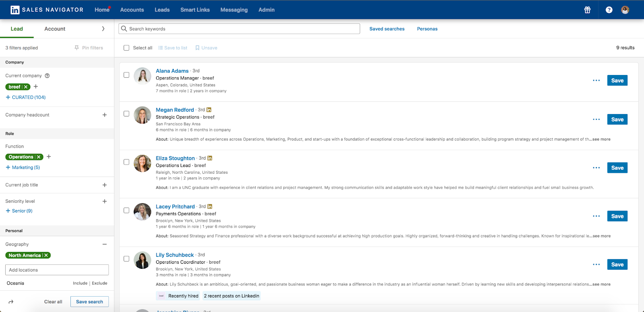Viewport: 644px width, 312px height.
Task: Open Lily Schuhbeck's profile link
Action: 175,255
